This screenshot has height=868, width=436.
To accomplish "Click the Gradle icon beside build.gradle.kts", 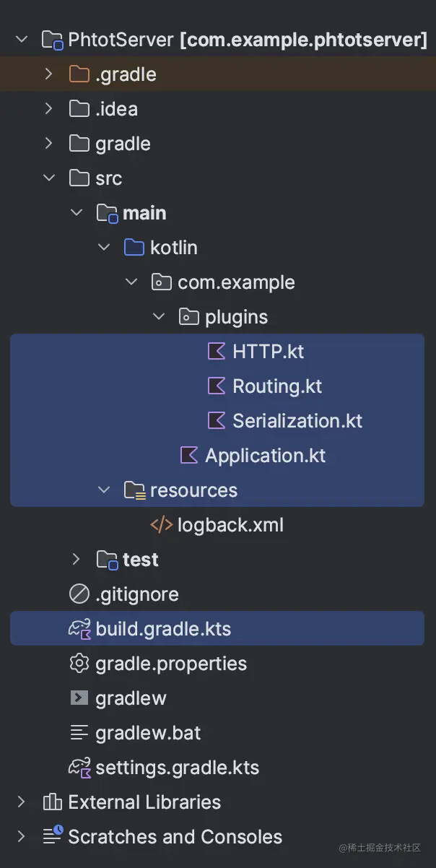I will (79, 629).
